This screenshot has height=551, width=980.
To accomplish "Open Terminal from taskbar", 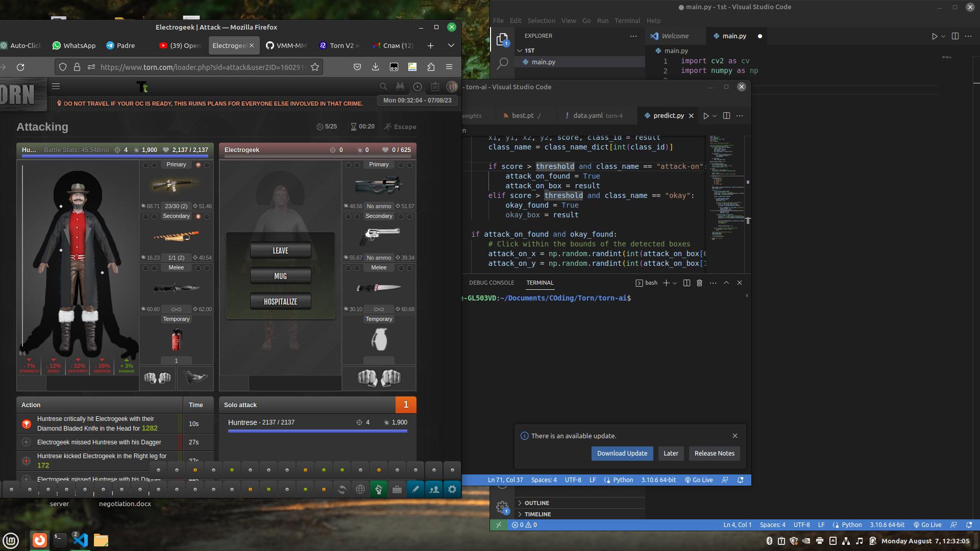I will [x=60, y=540].
